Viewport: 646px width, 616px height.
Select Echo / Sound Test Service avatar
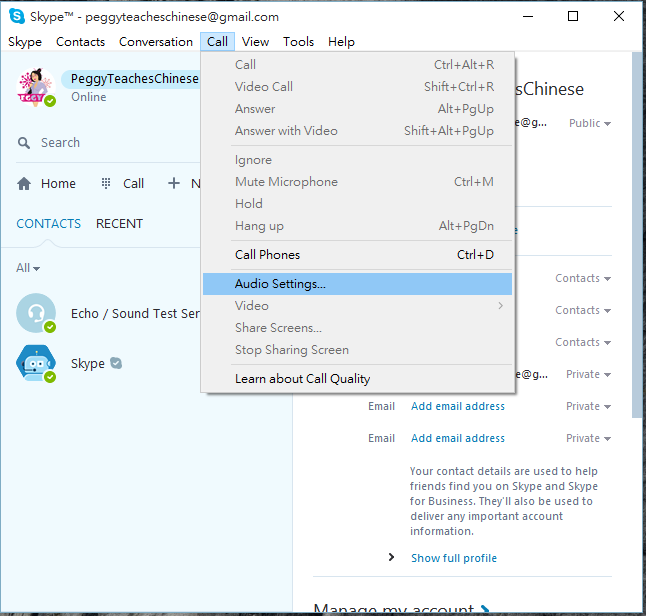(x=36, y=313)
